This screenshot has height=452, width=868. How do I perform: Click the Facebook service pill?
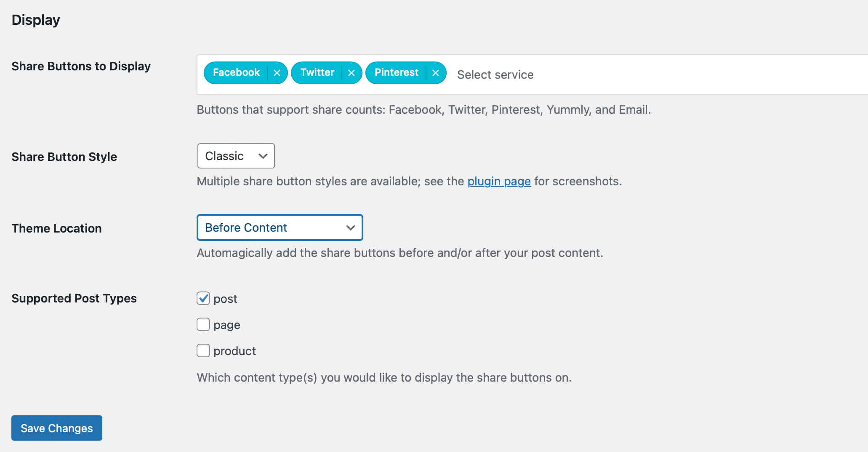click(236, 72)
